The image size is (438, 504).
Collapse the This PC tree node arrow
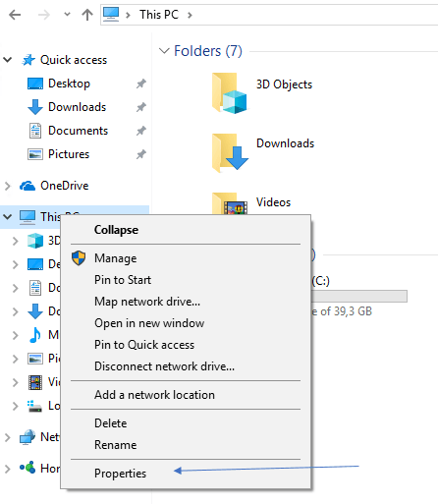(8, 216)
